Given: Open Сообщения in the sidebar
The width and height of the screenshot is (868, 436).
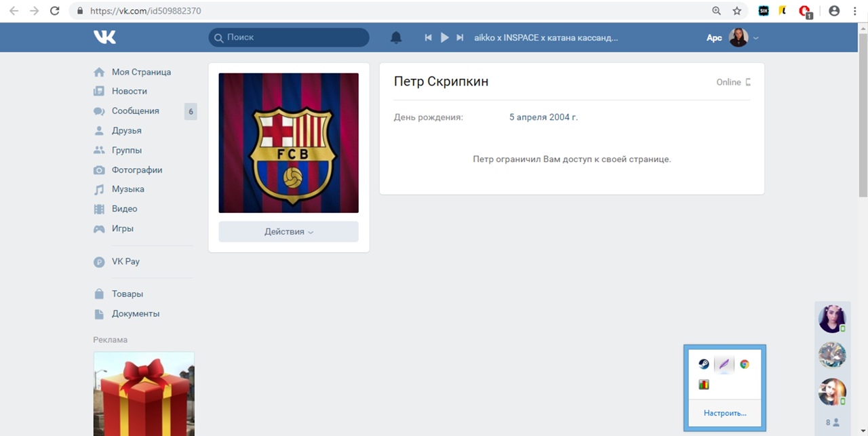Looking at the screenshot, I should pyautogui.click(x=135, y=111).
